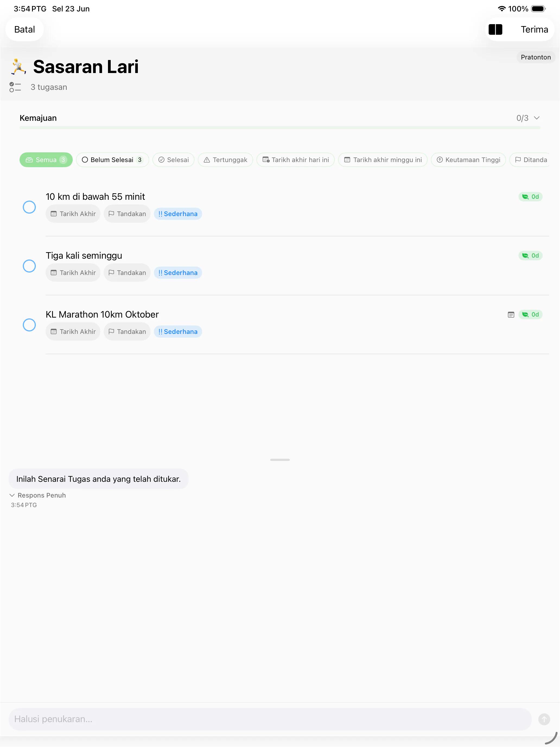This screenshot has height=747, width=560.
Task: Open task 'KL Marathon 10km Oktober'
Action: [x=102, y=314]
